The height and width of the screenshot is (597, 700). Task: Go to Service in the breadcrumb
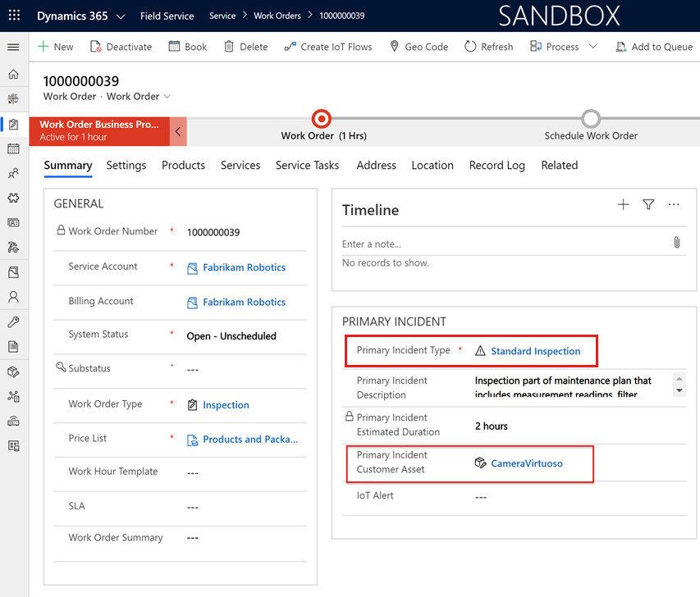click(222, 16)
